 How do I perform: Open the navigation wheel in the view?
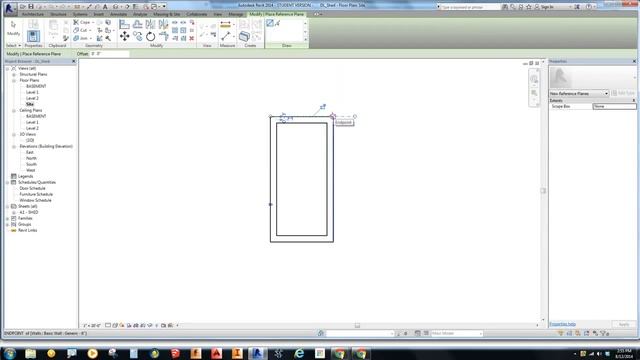click(534, 79)
